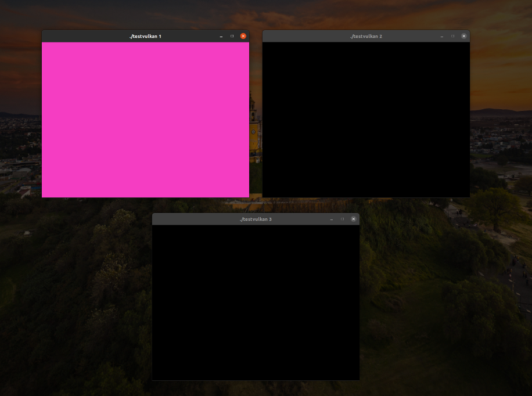Click the black canvas of ./testvulkan 3
The height and width of the screenshot is (396, 532).
256,302
